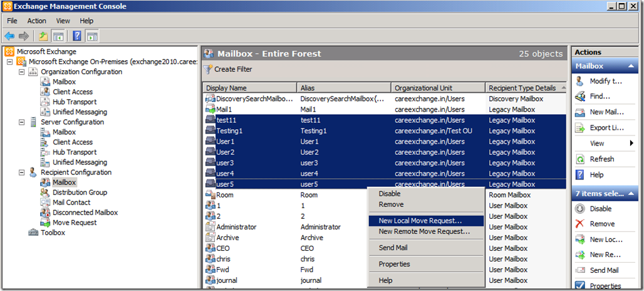Select the DiscoverySearchMailbox row
The height and width of the screenshot is (291, 644).
385,98
